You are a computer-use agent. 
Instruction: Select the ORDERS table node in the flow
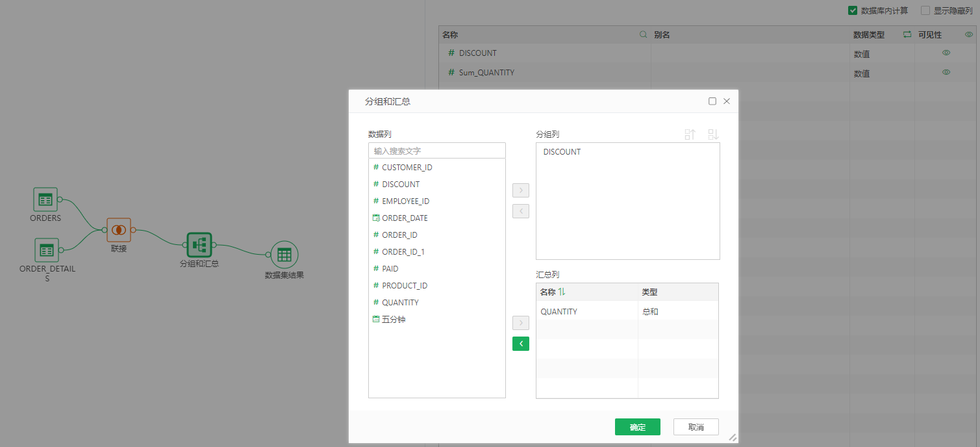click(45, 199)
